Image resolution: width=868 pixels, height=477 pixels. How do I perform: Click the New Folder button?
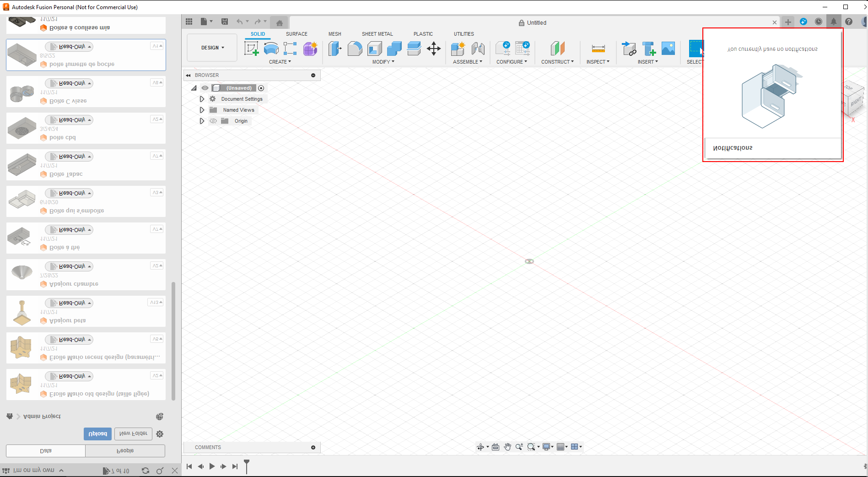click(133, 434)
